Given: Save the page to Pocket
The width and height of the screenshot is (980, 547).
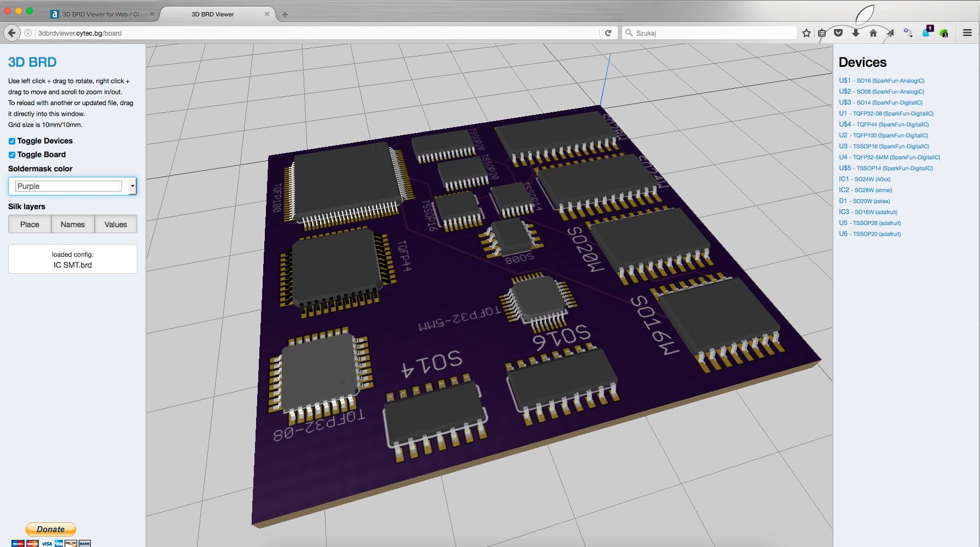Looking at the screenshot, I should pyautogui.click(x=838, y=33).
